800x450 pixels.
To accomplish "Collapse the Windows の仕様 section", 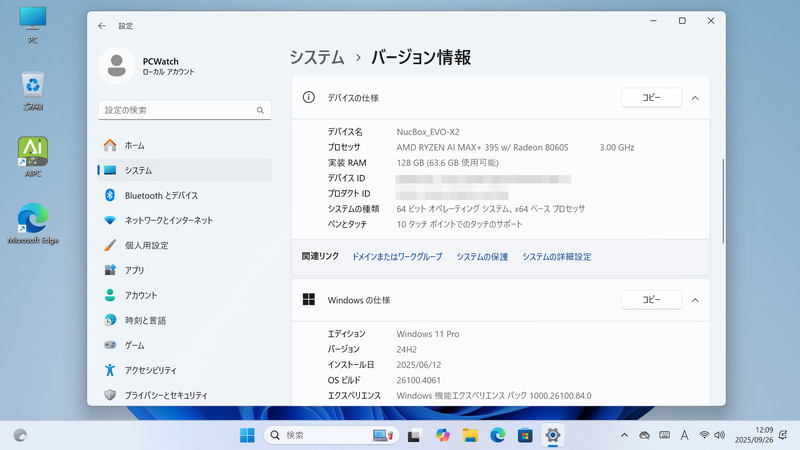I will pos(695,300).
